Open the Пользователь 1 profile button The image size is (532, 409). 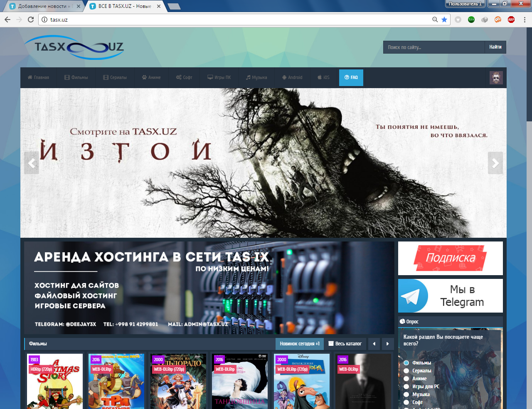[x=465, y=4]
